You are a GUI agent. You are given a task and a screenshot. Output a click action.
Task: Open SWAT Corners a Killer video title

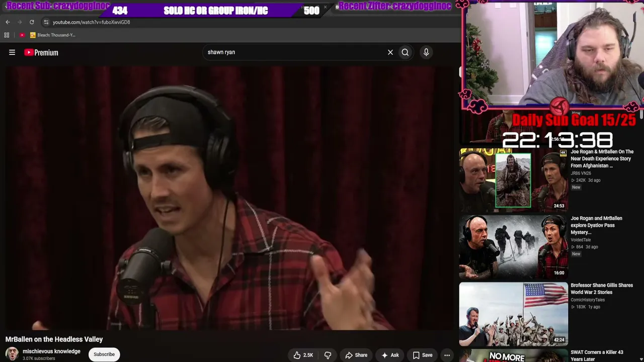(597, 355)
